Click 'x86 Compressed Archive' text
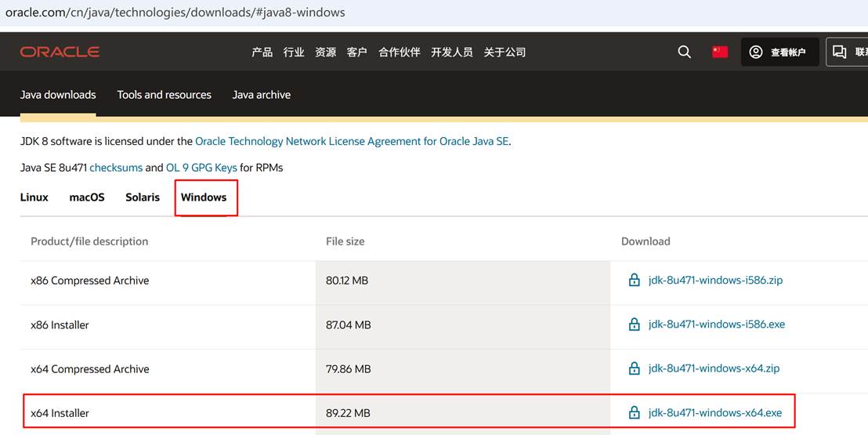 click(89, 281)
